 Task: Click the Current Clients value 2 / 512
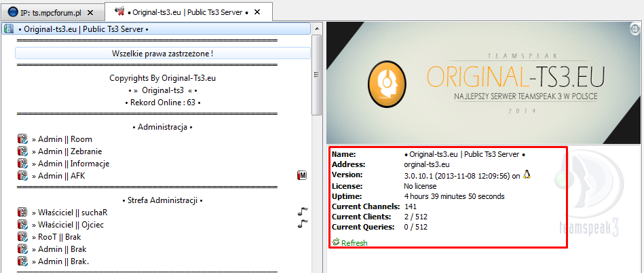coord(416,216)
